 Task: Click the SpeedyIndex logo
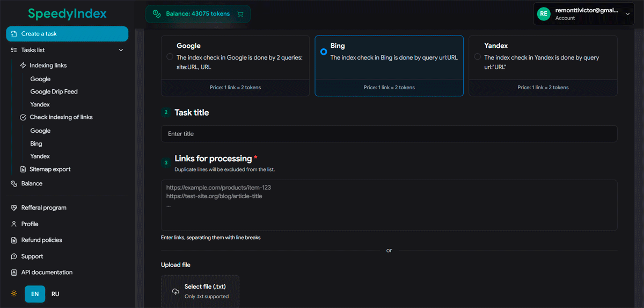[67, 14]
